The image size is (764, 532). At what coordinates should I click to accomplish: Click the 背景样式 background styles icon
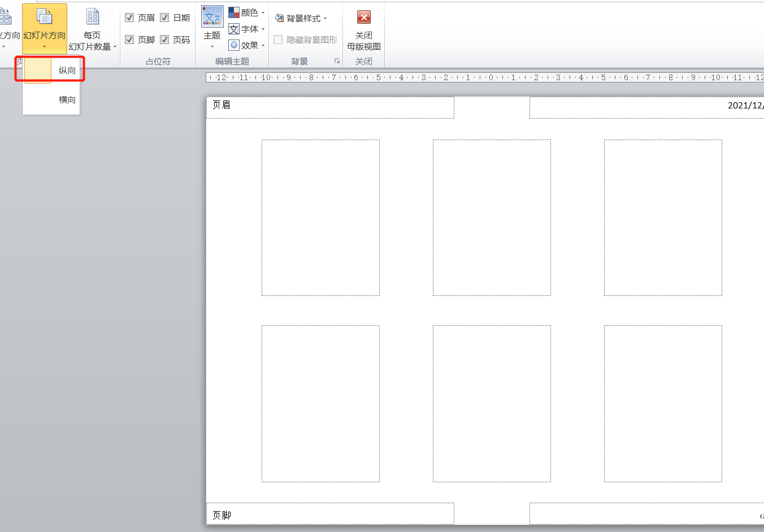pyautogui.click(x=279, y=18)
